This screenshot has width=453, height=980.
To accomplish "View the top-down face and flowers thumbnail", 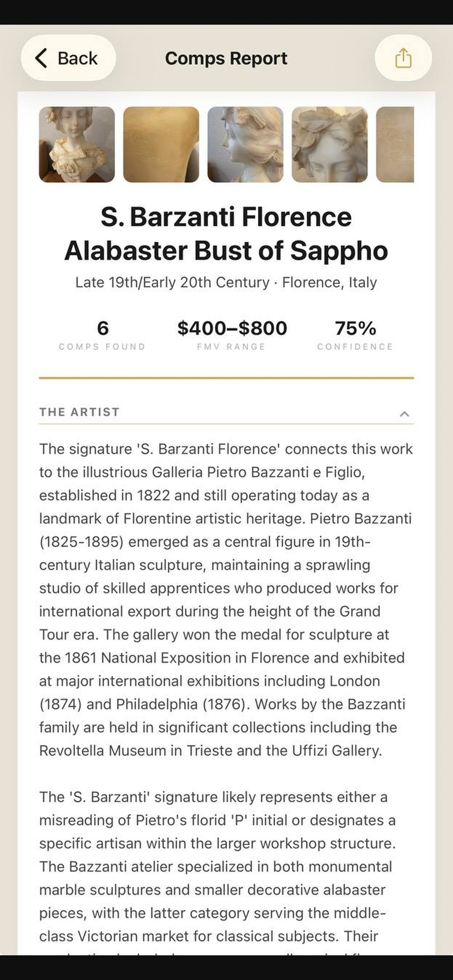I will tap(330, 145).
